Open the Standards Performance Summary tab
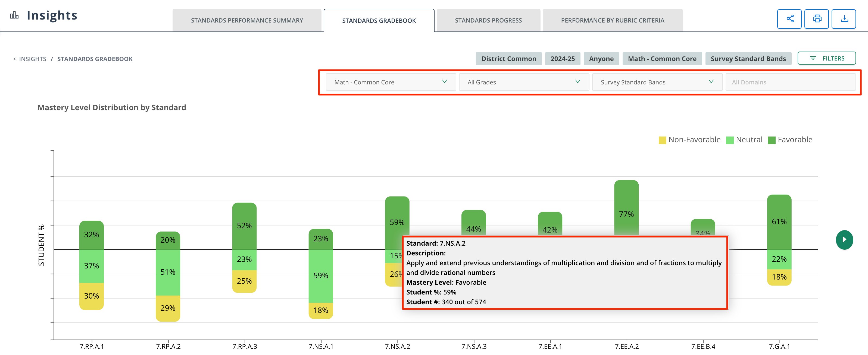 pos(247,20)
